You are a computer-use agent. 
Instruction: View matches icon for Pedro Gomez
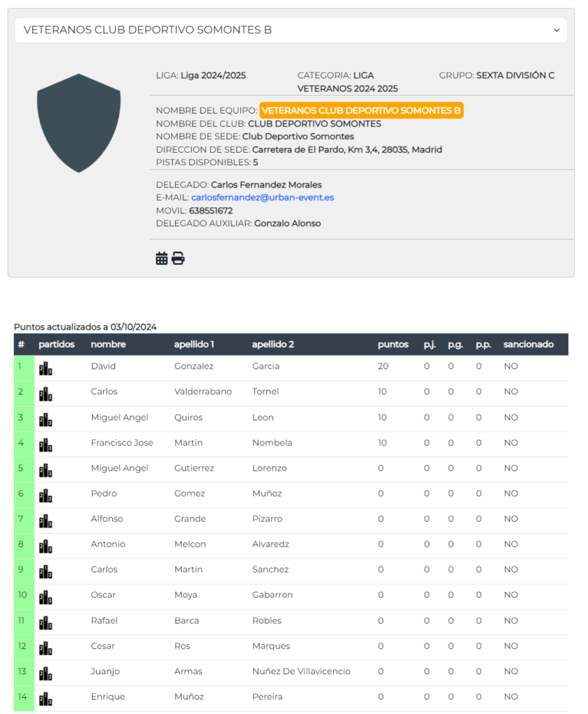pos(45,496)
